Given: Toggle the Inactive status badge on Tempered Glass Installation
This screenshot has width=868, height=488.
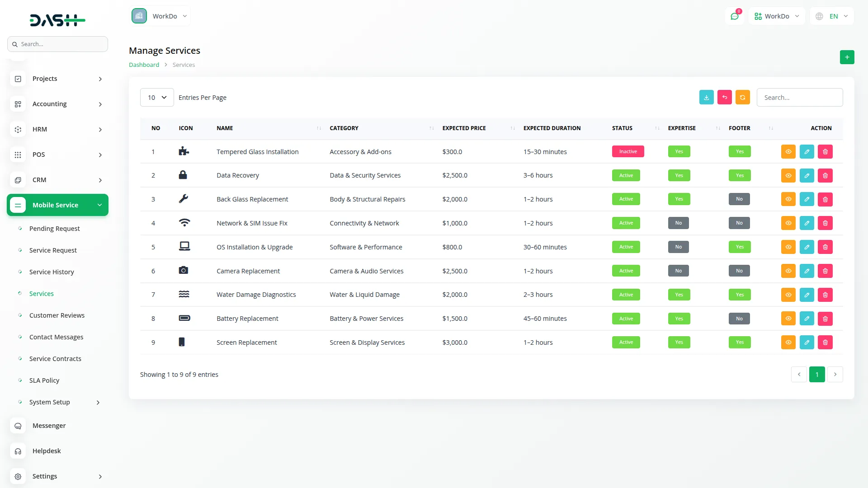Looking at the screenshot, I should 628,151.
